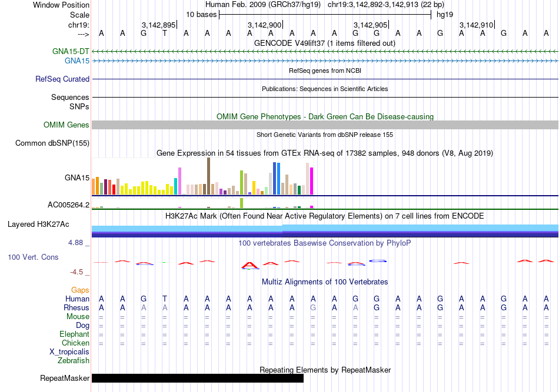Image resolution: width=559 pixels, height=392 pixels.
Task: Click the AC005264.2 expression label
Action: 68,205
